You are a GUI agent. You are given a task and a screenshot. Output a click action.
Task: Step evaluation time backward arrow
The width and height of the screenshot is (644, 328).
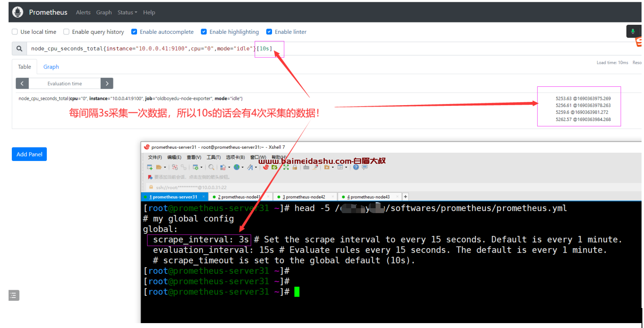[x=22, y=84]
